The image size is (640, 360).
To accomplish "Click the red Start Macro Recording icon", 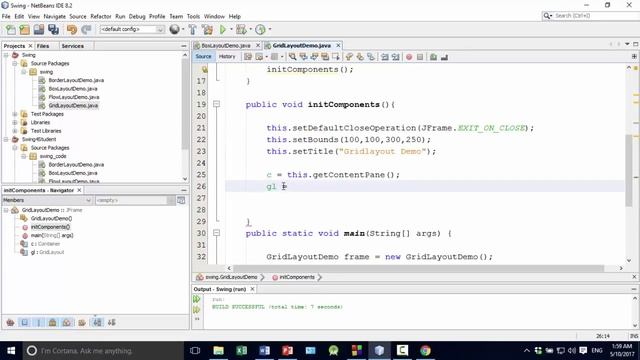I will click(x=409, y=57).
